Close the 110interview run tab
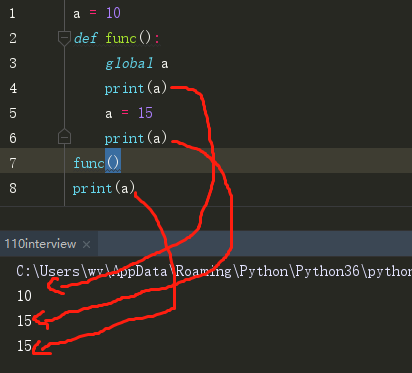Screen dimensions: 412x373 (87, 245)
